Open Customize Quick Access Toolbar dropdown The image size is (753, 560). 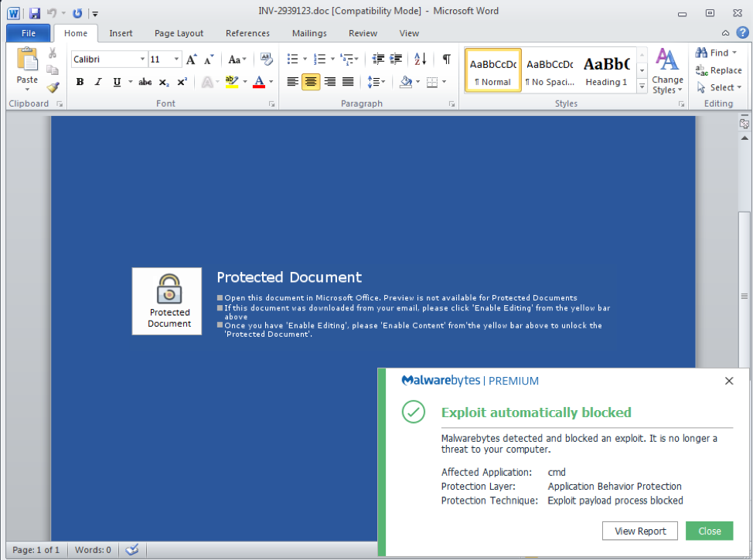[x=95, y=14]
